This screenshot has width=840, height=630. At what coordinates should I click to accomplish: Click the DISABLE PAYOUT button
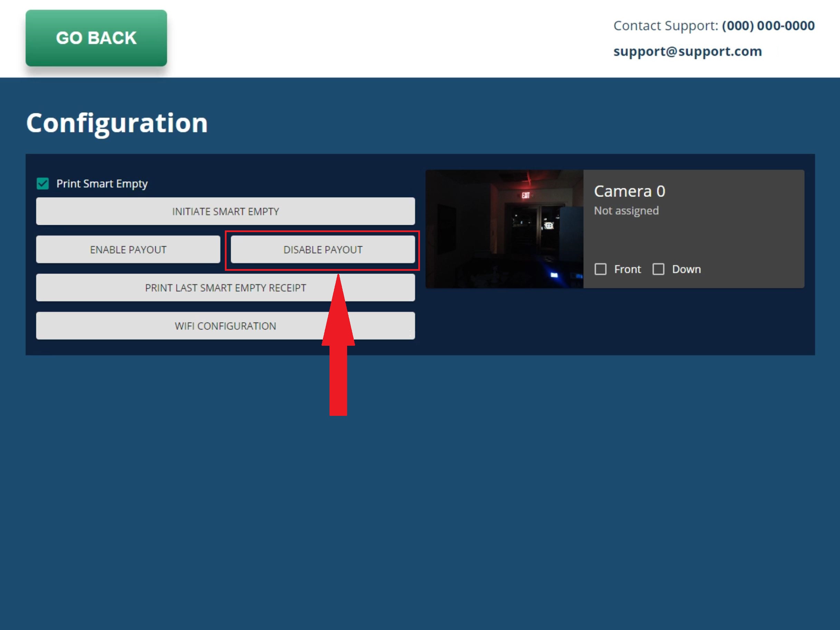tap(323, 249)
